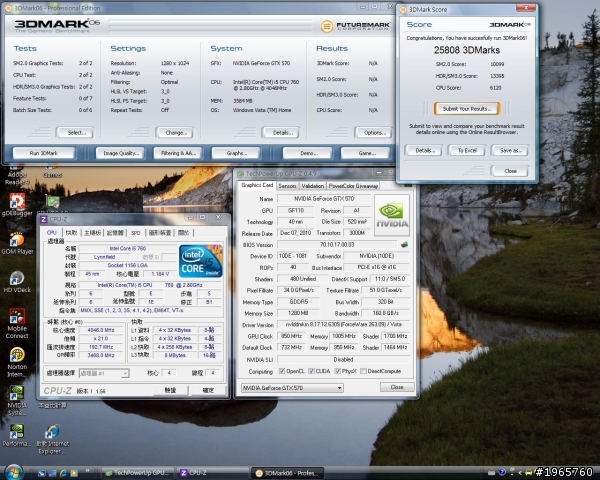This screenshot has height=480, width=600.
Task: Open the Norton Internet Security desktop icon
Action: point(17,362)
